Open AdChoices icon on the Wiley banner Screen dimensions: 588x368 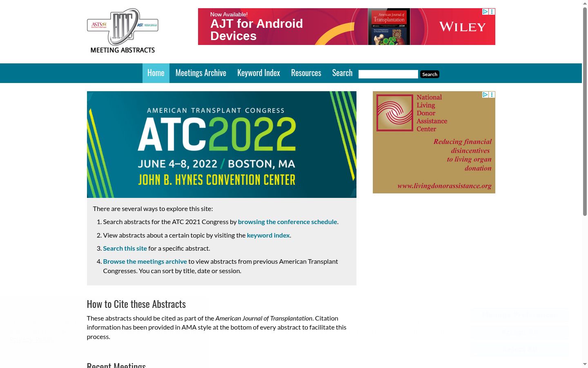485,12
